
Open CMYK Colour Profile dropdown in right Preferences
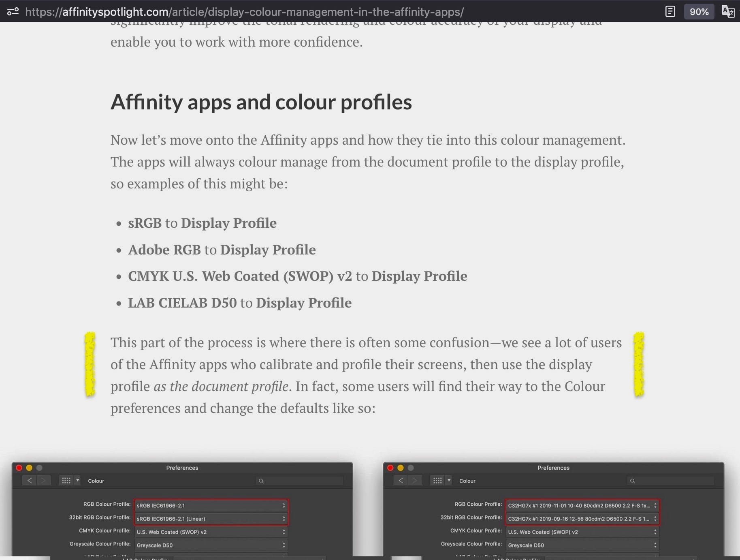click(x=582, y=532)
